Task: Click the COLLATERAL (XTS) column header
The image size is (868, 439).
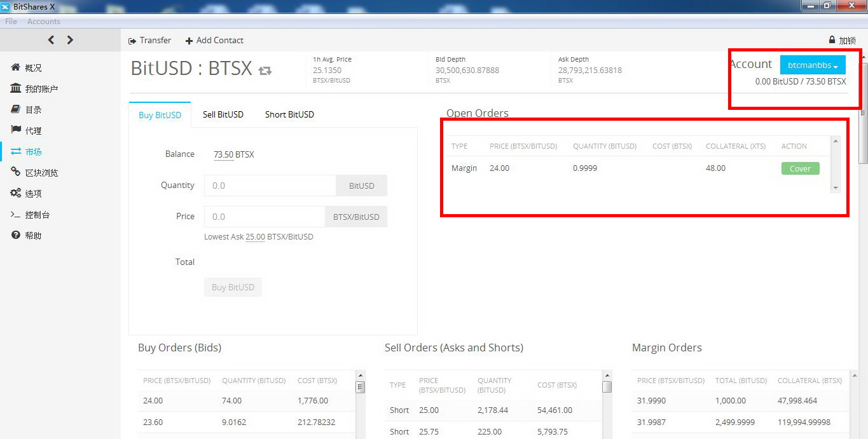Action: 736,146
